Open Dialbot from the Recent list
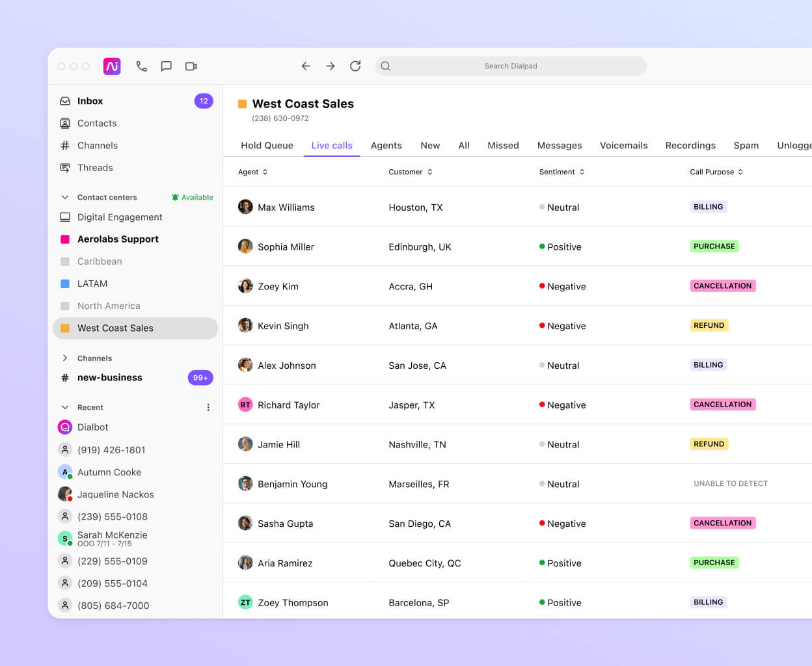 point(93,427)
